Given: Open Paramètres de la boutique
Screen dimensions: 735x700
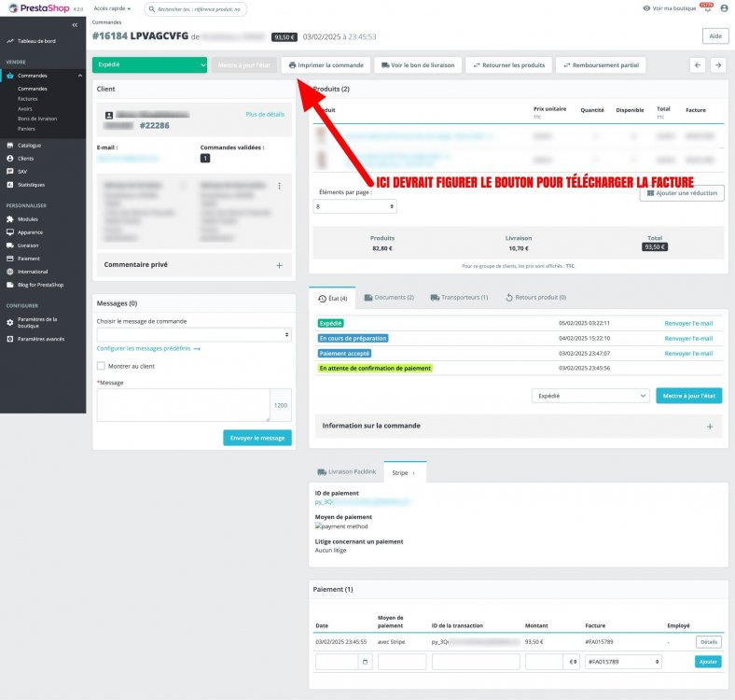Looking at the screenshot, I should [x=37, y=322].
